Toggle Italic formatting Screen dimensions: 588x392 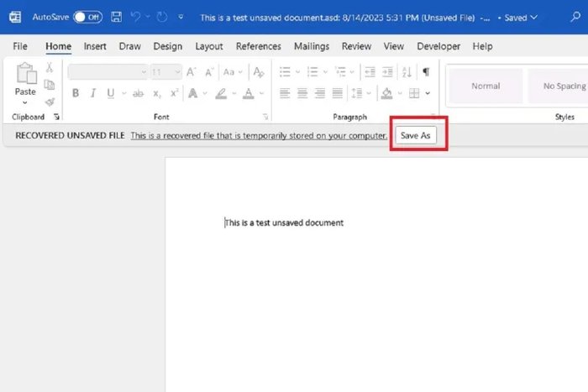[x=93, y=93]
